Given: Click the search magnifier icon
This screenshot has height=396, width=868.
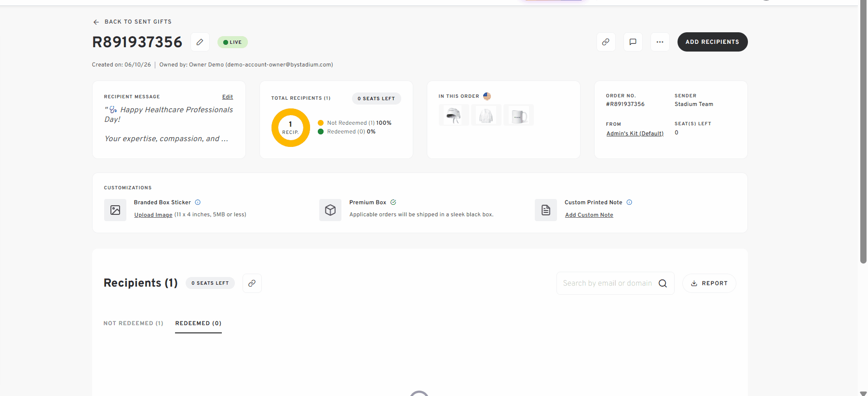Looking at the screenshot, I should click(663, 283).
